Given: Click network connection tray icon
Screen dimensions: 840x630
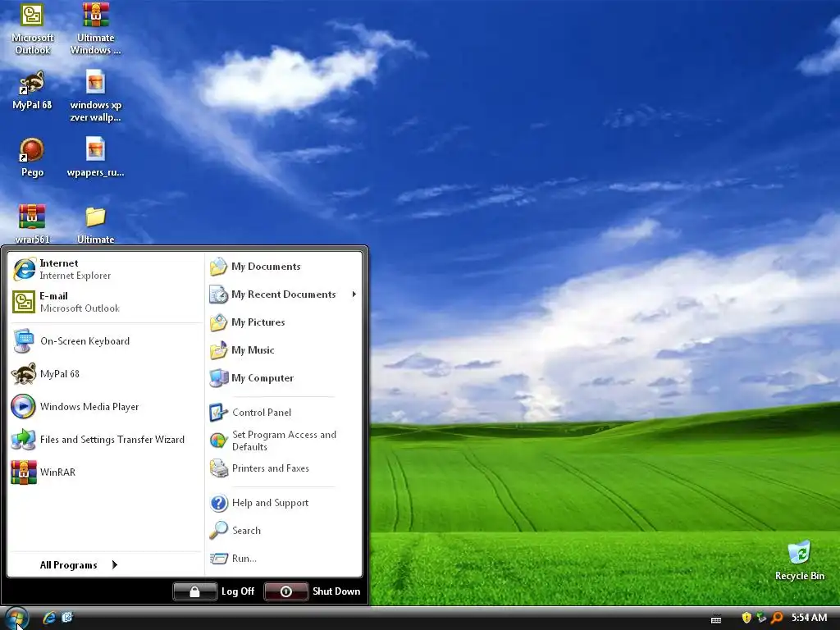Looking at the screenshot, I should 761,618.
